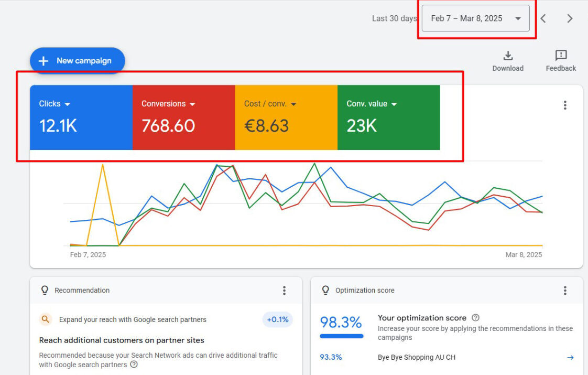The image size is (588, 375).
Task: Expand the Conv. value metric dropdown
Action: pyautogui.click(x=394, y=104)
